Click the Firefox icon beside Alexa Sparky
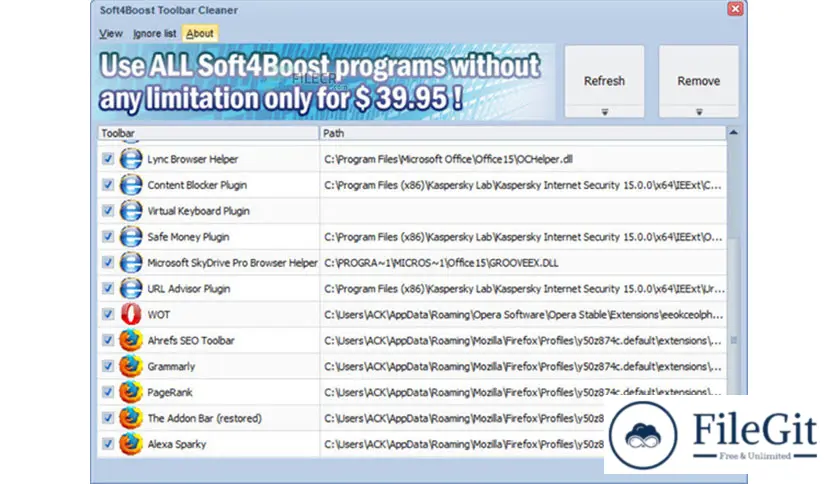Screen dimensions: 836x484 point(131,443)
